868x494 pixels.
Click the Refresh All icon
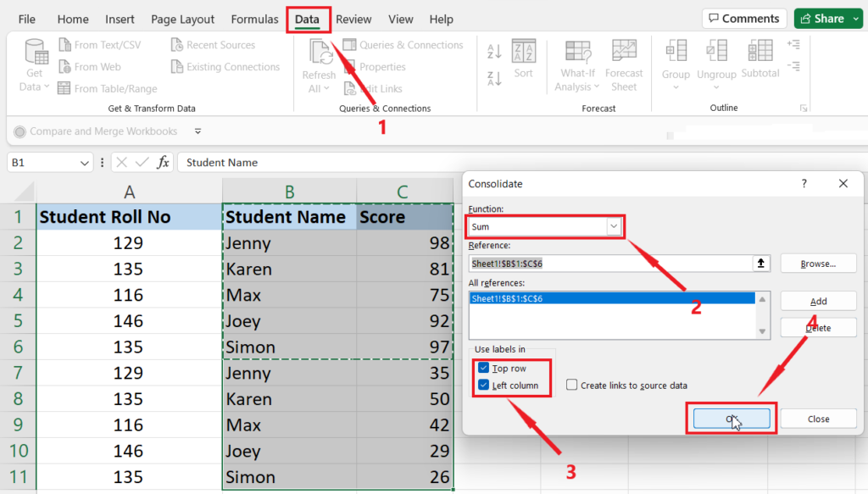pos(320,53)
